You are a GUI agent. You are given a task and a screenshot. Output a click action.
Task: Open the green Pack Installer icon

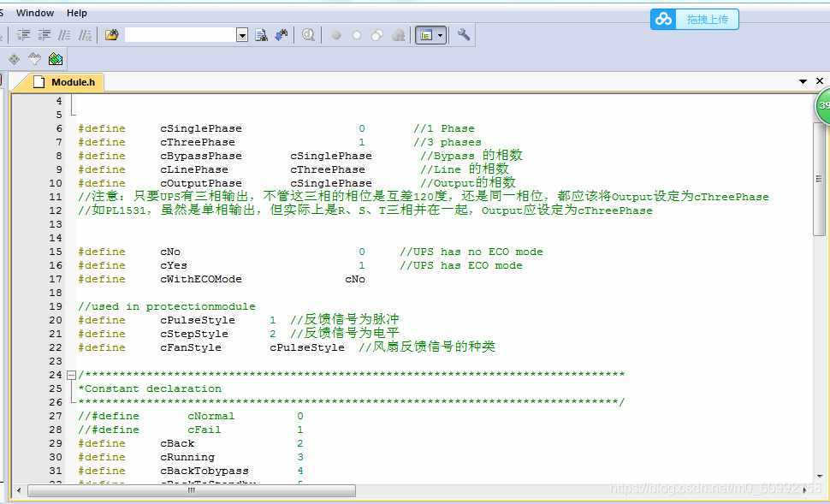pos(56,59)
